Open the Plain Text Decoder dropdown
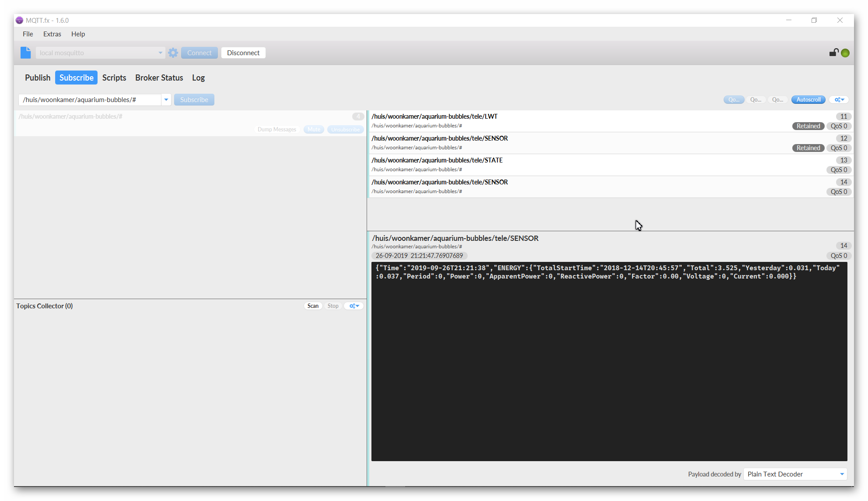This screenshot has width=868, height=501. [x=794, y=474]
